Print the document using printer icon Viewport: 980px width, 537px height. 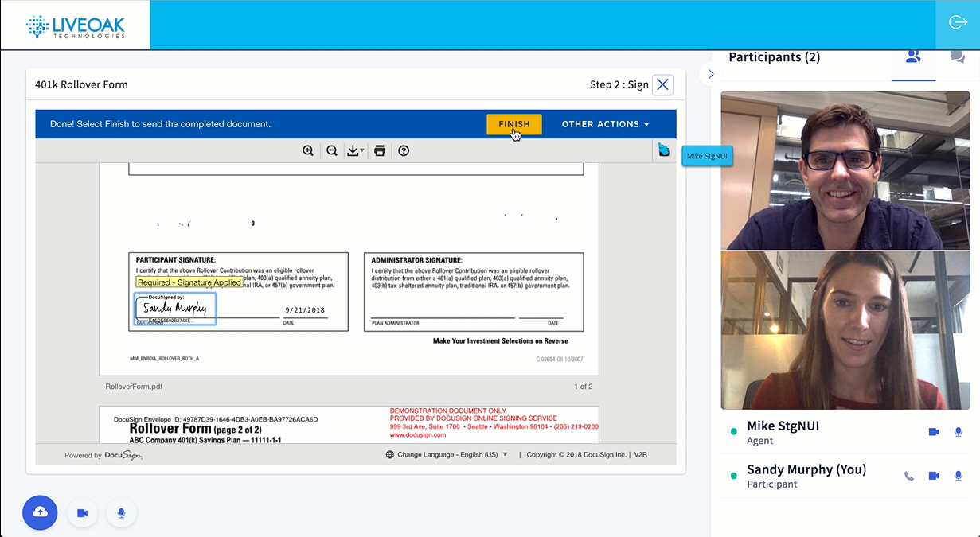pos(380,150)
